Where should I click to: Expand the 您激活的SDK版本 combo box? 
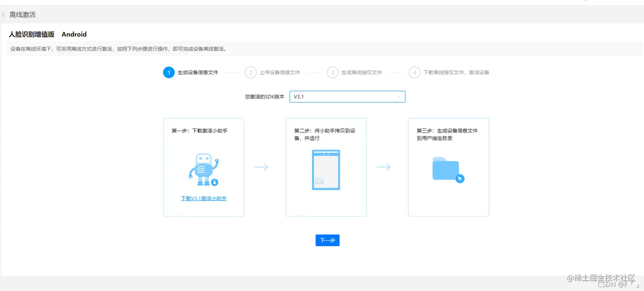347,97
